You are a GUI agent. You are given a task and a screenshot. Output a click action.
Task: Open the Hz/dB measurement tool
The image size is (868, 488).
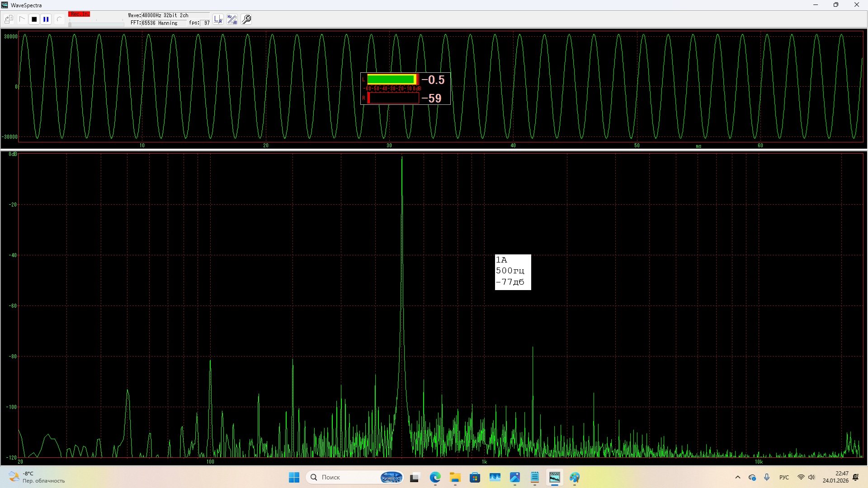(x=232, y=19)
